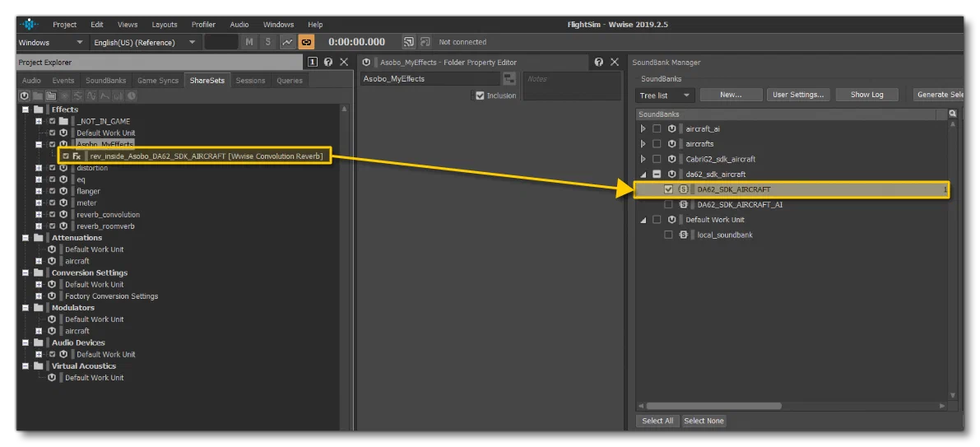This screenshot has width=980, height=447.
Task: Switch to the Game Syncs tab
Action: click(157, 81)
